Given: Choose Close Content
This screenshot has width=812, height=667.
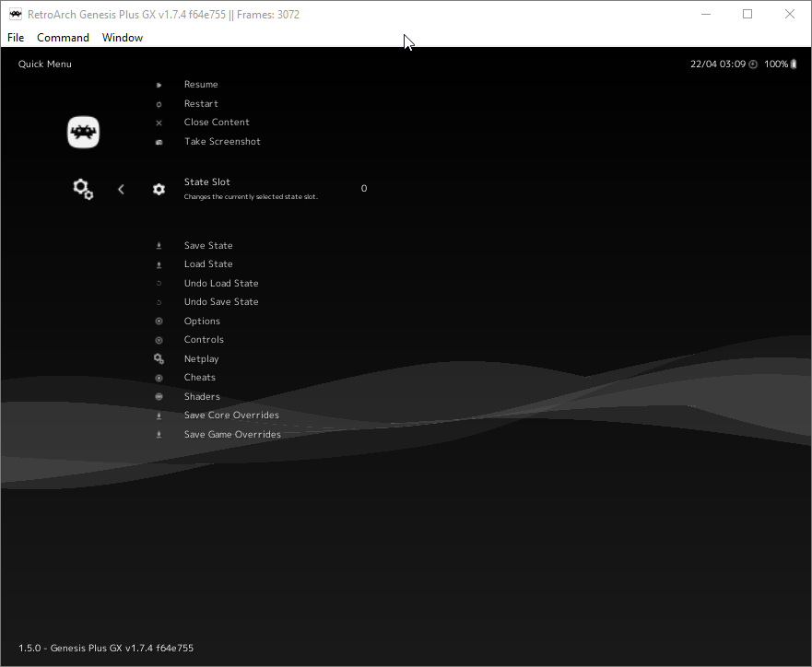Looking at the screenshot, I should coord(217,123).
